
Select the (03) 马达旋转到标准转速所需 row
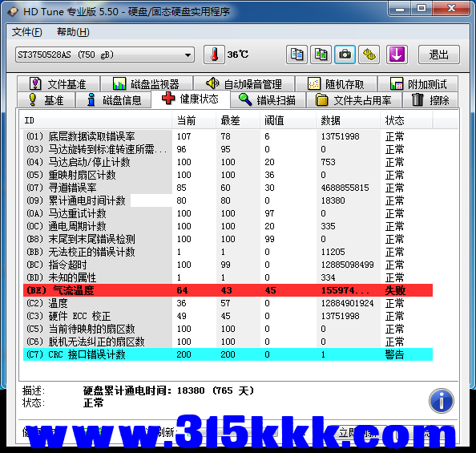point(228,149)
